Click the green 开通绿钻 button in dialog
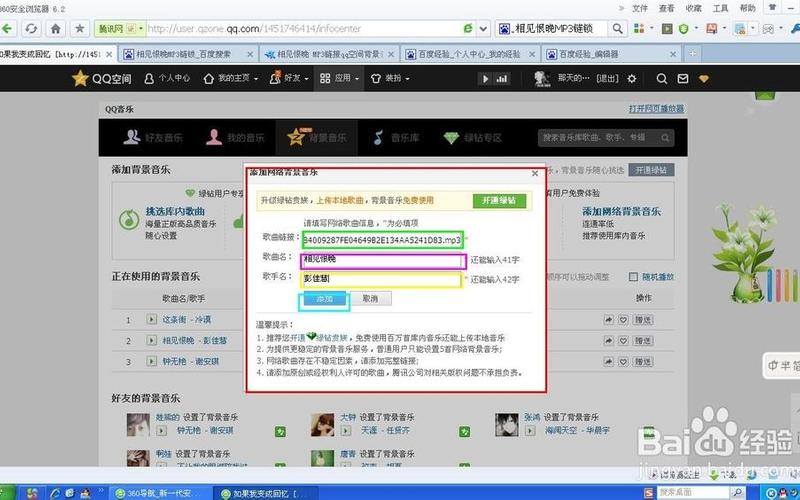The image size is (800, 500). click(499, 200)
